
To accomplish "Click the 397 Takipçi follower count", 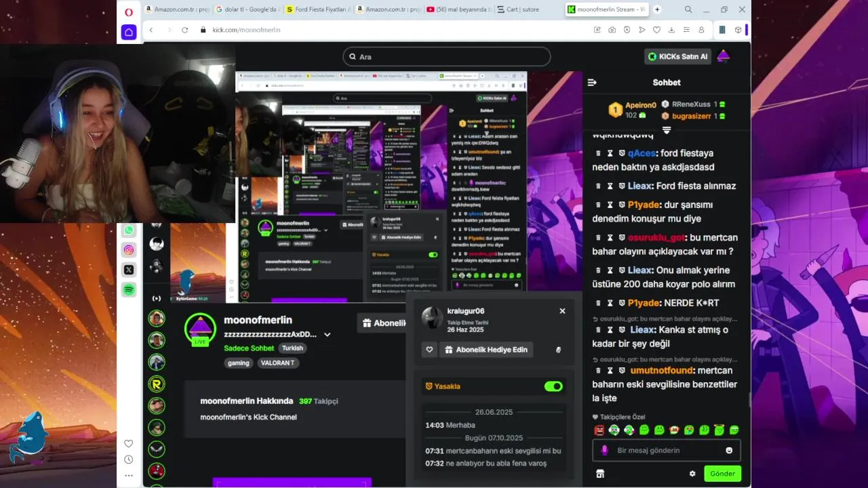I will (318, 401).
